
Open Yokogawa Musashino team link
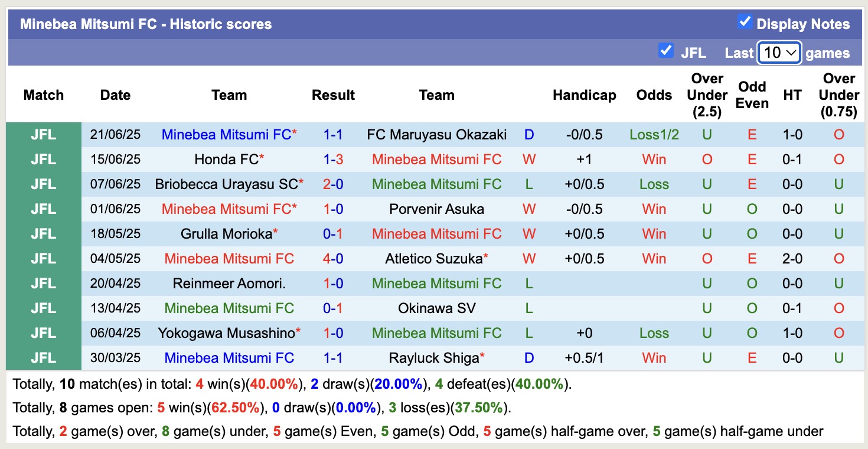coord(226,333)
